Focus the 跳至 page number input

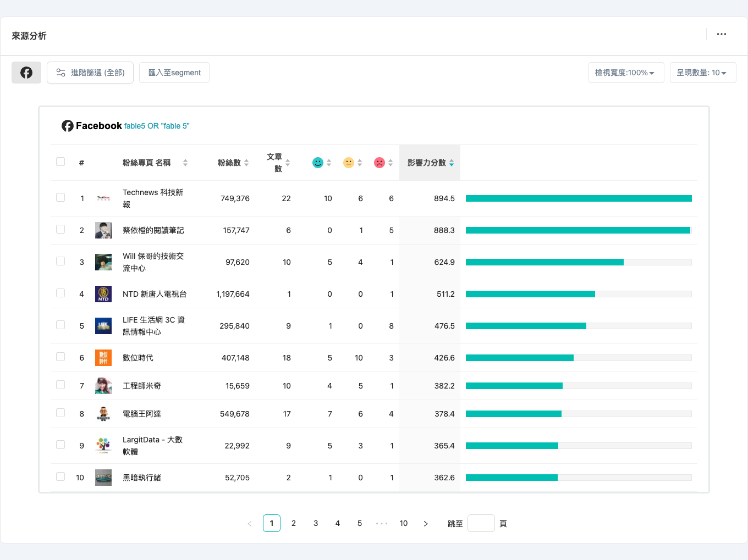click(x=481, y=523)
